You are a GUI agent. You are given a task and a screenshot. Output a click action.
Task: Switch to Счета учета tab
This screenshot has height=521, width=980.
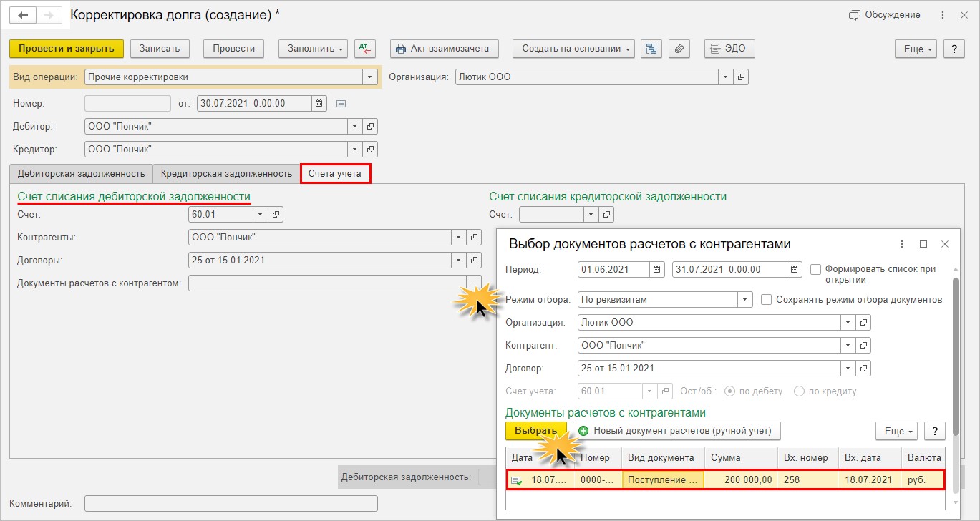pos(335,174)
